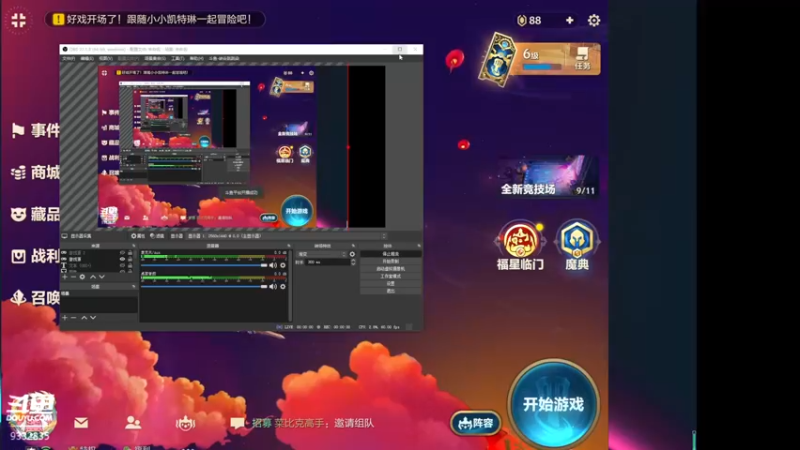Viewport: 800px width, 450px height.
Task: Add a source with the plus icon
Action: point(65,277)
